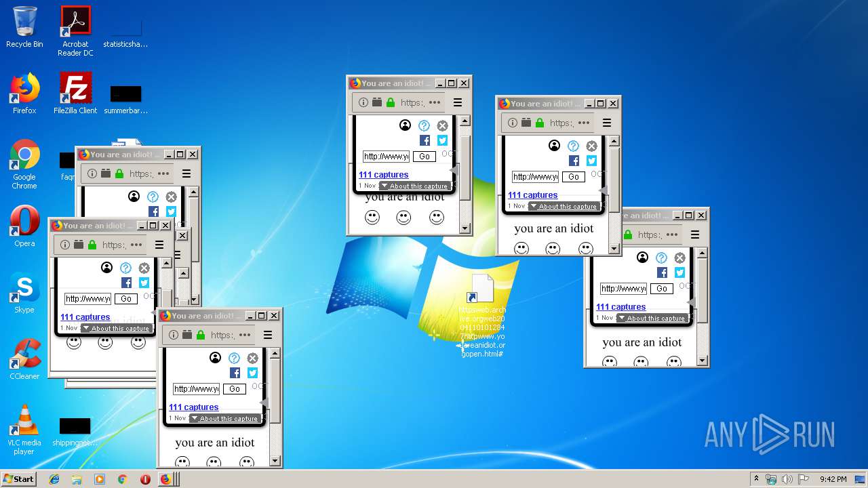The image size is (868, 488).
Task: Open volume control in system tray
Action: [x=787, y=479]
